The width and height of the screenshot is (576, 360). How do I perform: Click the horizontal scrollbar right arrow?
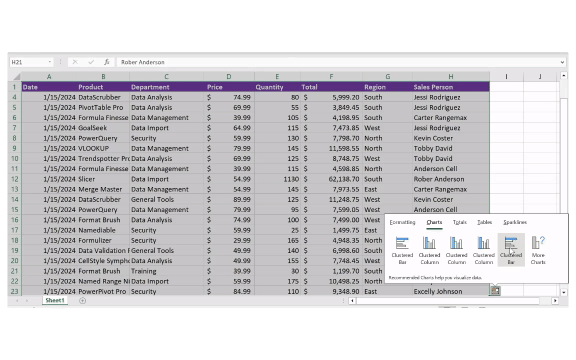pyautogui.click(x=555, y=300)
